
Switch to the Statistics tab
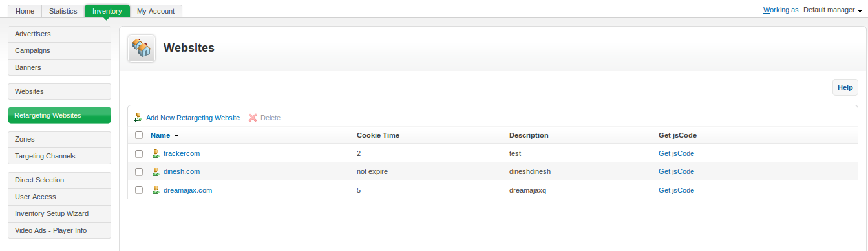(63, 11)
